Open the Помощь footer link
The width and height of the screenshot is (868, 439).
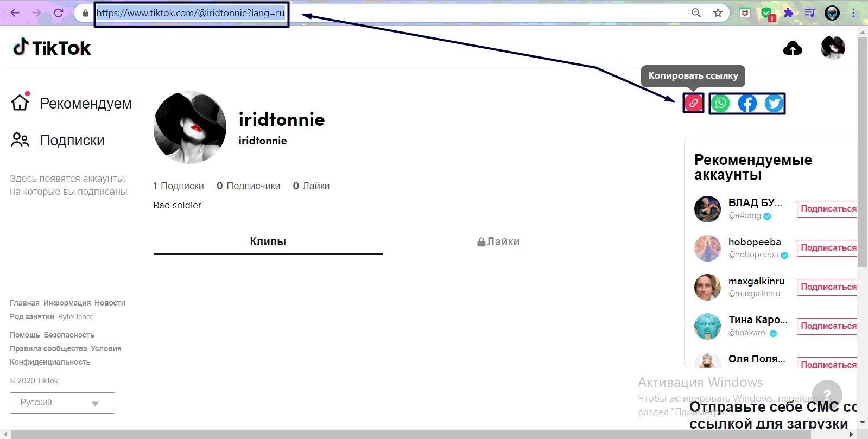point(25,335)
